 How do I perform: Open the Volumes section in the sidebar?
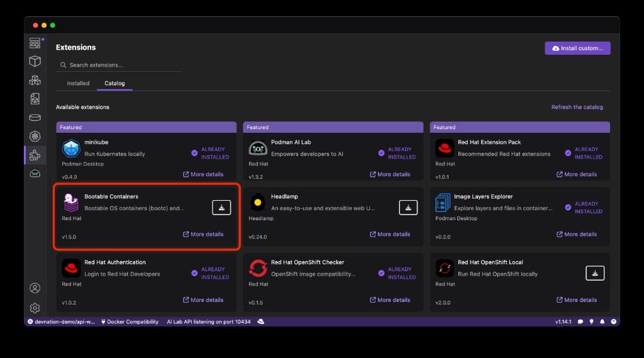click(x=35, y=118)
